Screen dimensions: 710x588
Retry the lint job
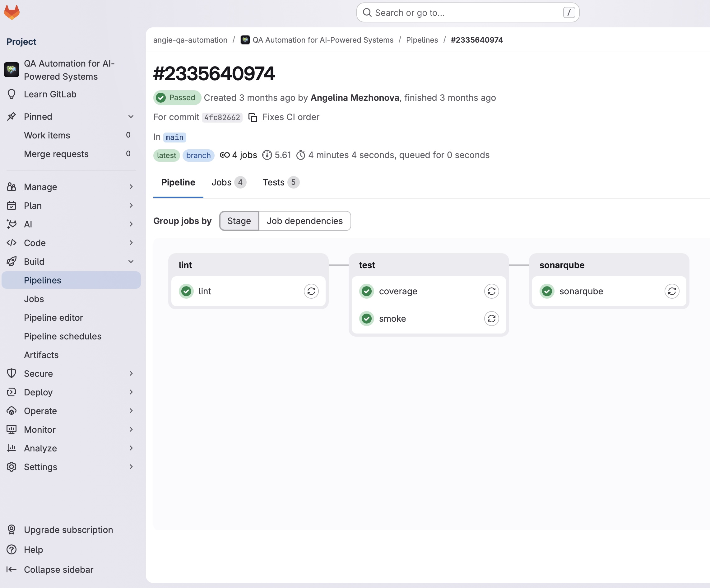click(311, 291)
